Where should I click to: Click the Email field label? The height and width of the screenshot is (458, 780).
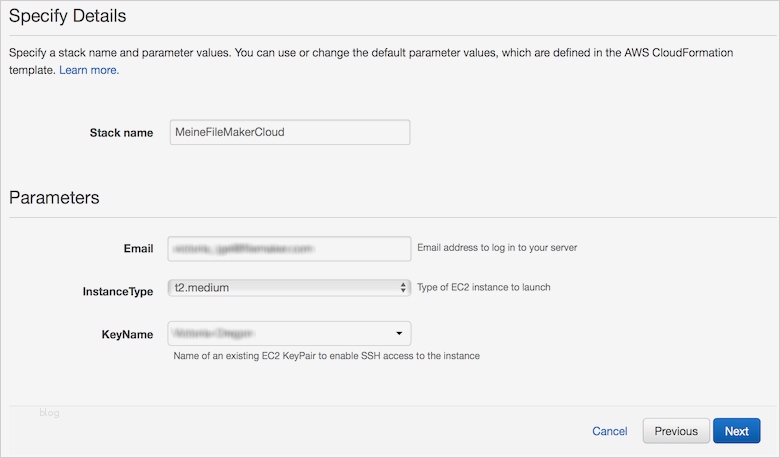[x=136, y=248]
